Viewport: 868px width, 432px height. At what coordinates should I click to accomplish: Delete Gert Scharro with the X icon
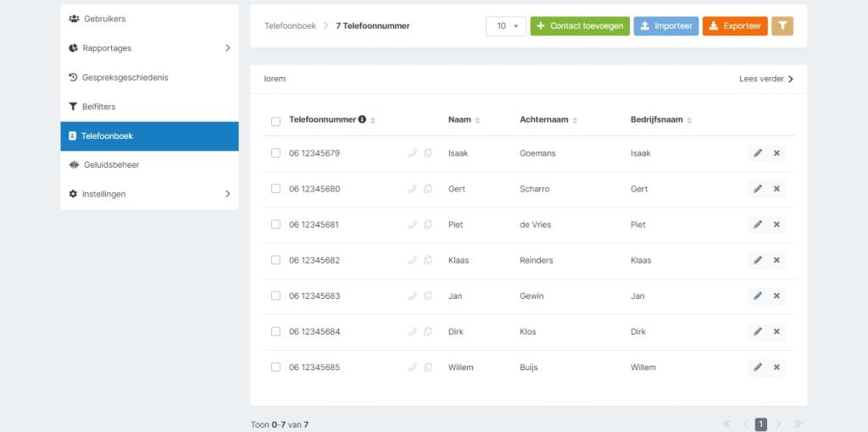click(x=776, y=189)
